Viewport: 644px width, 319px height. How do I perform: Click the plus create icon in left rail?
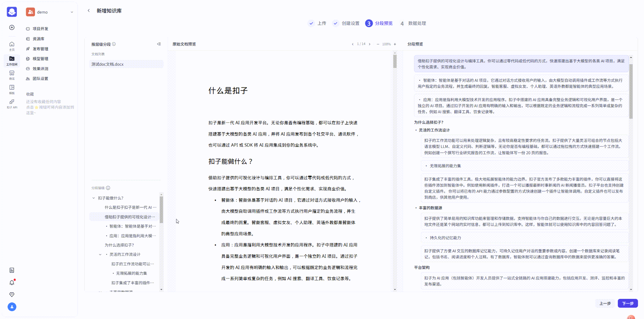(x=12, y=27)
